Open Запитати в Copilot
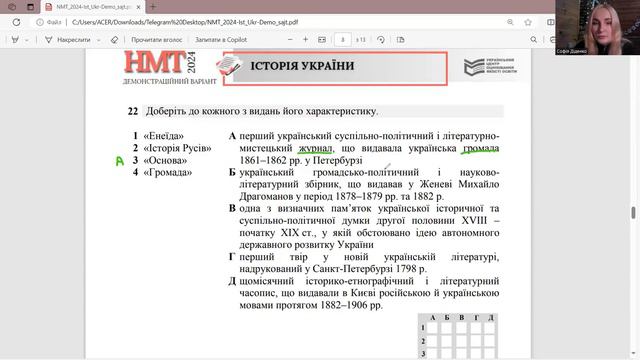Viewport: 640px width, 360px height. pyautogui.click(x=221, y=40)
